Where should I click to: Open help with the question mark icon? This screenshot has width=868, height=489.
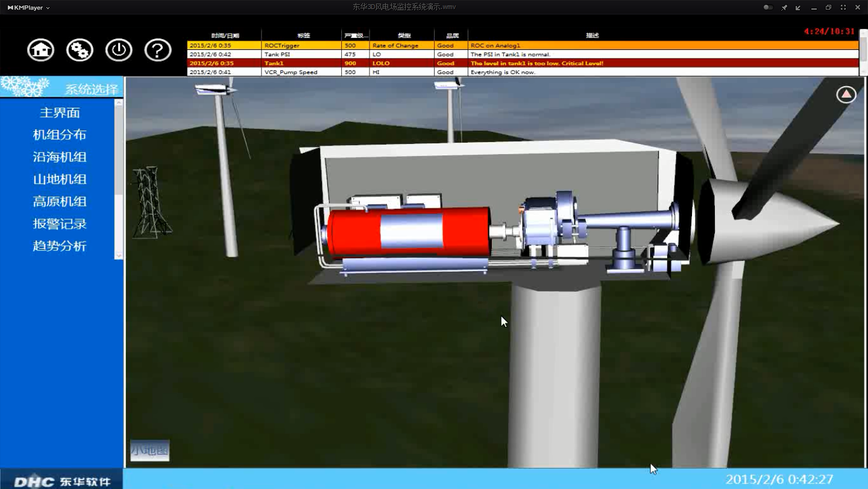158,50
